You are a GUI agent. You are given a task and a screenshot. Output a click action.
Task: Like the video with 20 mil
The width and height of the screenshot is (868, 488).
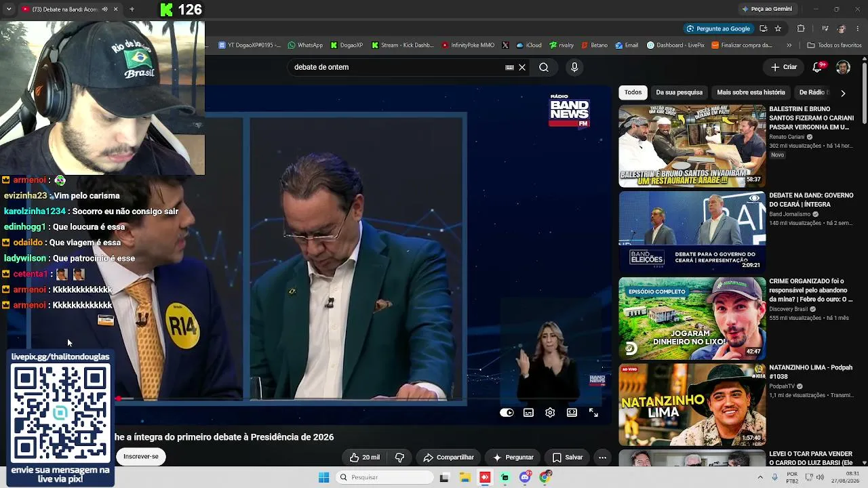pos(365,457)
